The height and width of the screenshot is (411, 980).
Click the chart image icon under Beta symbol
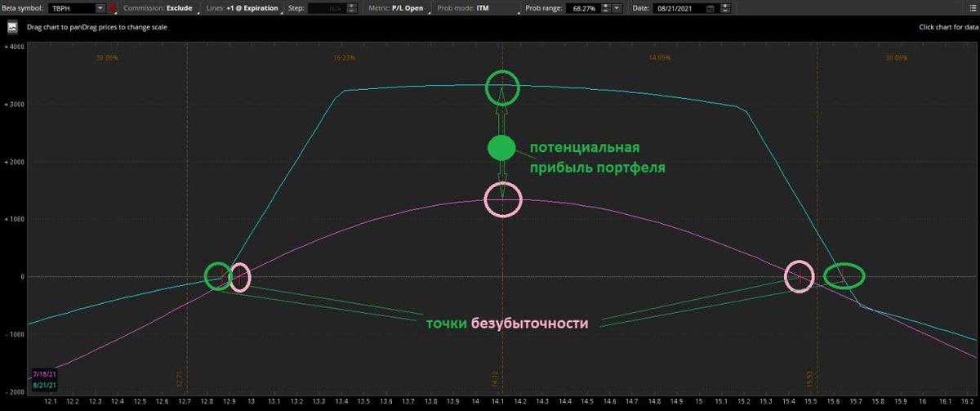coord(13,27)
